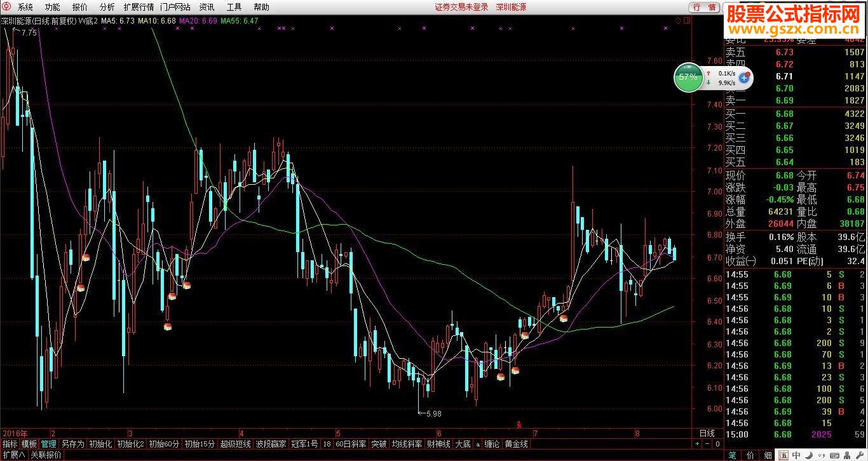The image size is (868, 461).
Task: Select the 18 indicator tab
Action: click(x=327, y=444)
